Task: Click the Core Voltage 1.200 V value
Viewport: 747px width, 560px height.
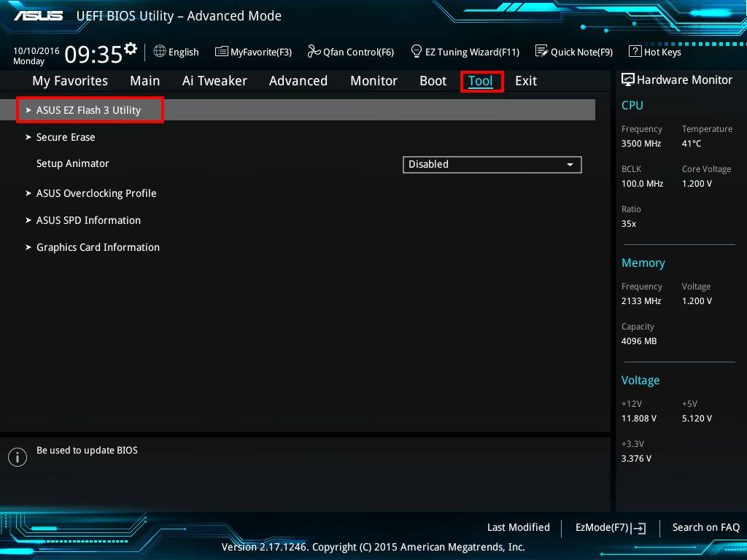Action: pos(697,183)
